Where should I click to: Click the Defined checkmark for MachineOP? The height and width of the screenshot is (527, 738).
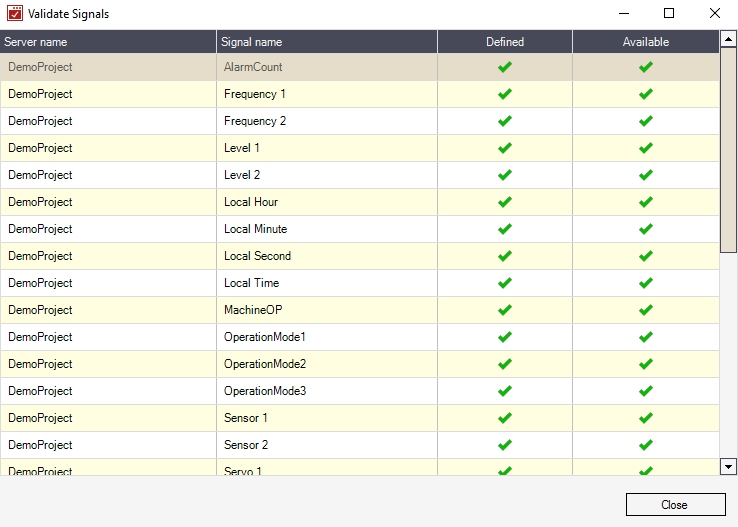(505, 310)
